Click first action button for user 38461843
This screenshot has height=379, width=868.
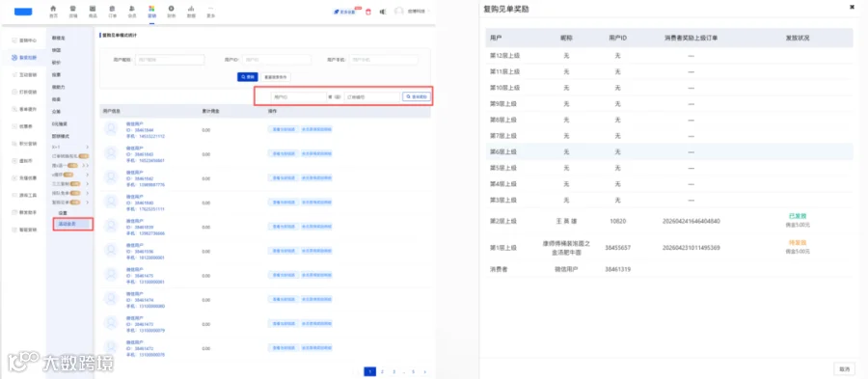point(283,153)
